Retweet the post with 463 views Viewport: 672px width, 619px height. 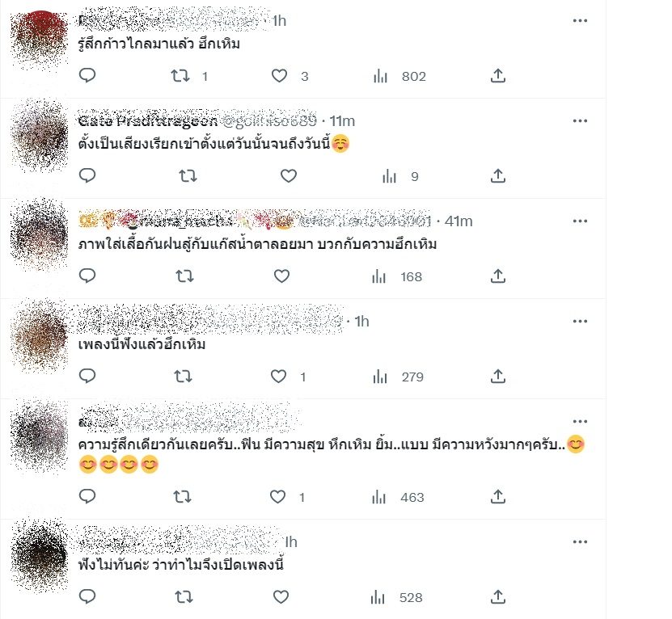[x=182, y=496]
